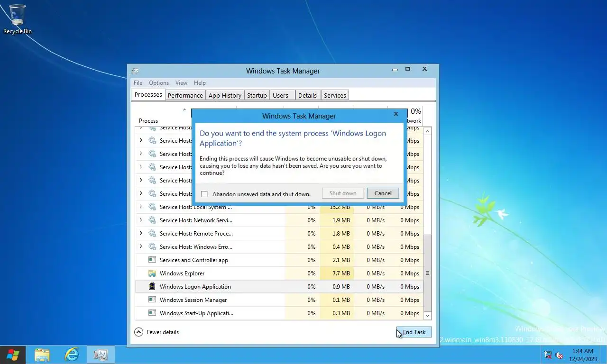The image size is (607, 364).
Task: Click Windows Start-Up Application icon
Action: click(x=152, y=313)
